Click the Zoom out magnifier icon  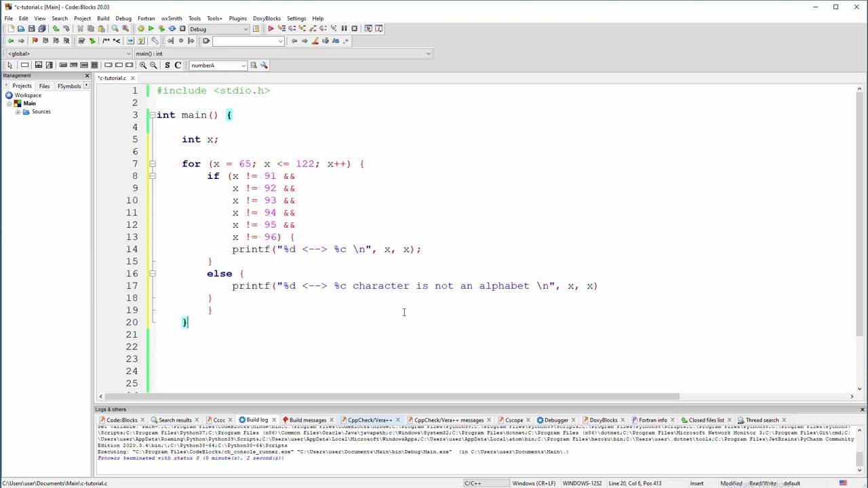point(153,65)
